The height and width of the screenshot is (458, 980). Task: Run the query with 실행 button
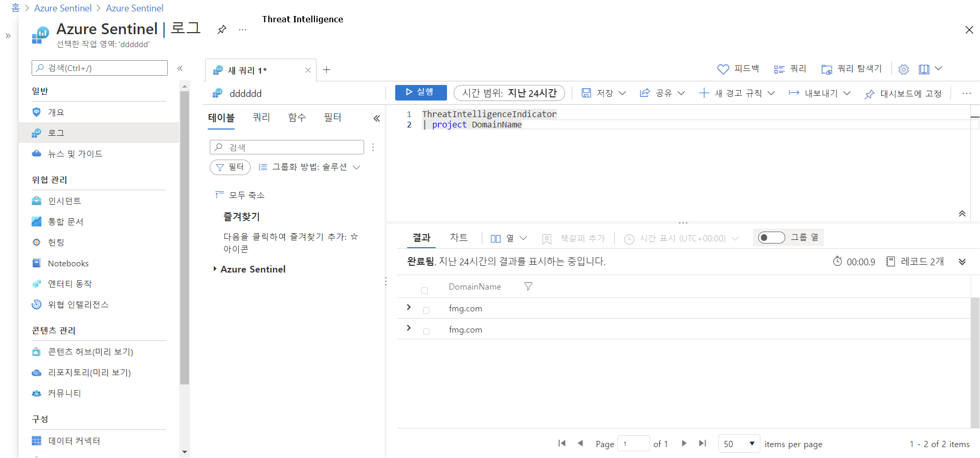421,92
